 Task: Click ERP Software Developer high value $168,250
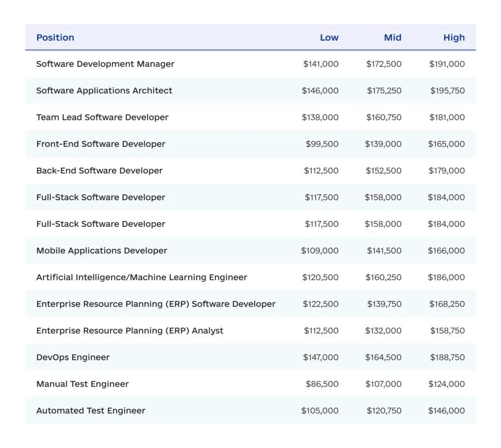(x=447, y=304)
